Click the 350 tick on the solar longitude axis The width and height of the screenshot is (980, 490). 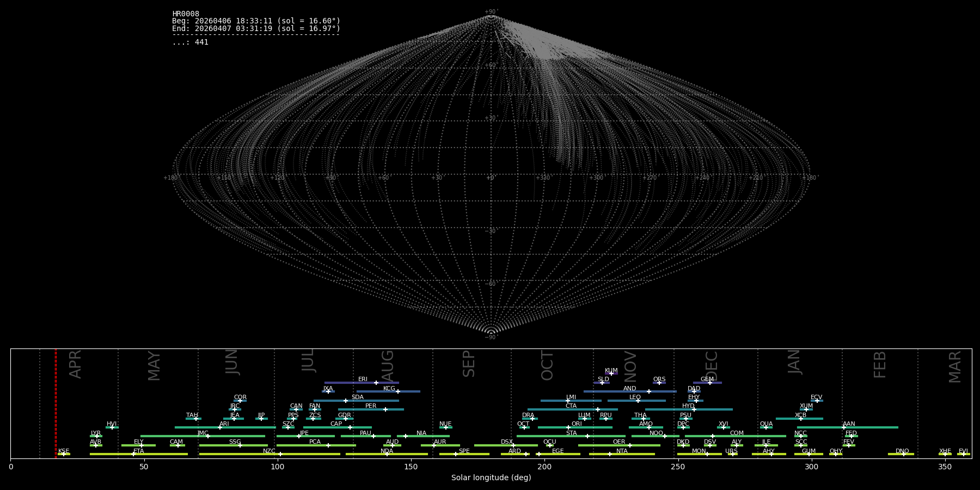pos(945,467)
